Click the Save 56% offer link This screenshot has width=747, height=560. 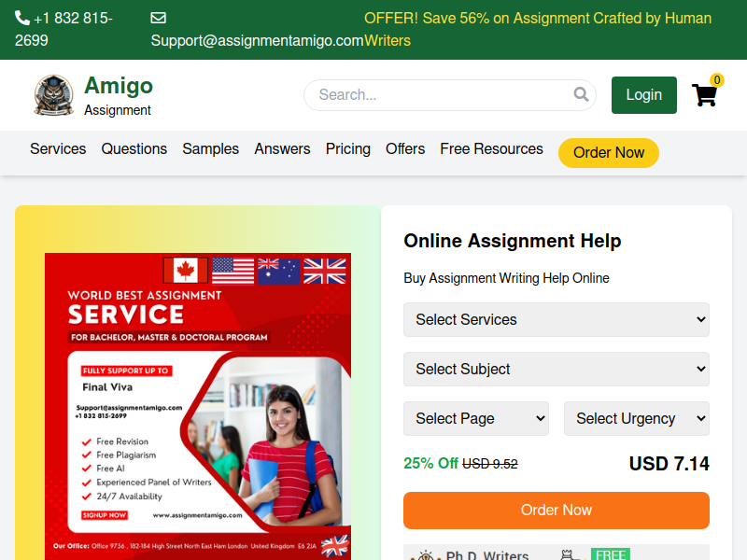538,30
